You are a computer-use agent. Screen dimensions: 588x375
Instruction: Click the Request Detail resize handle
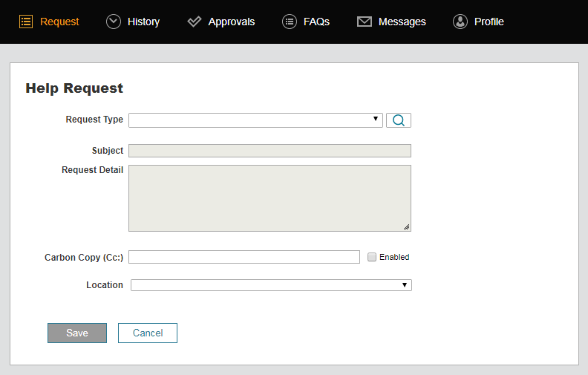[x=407, y=227]
